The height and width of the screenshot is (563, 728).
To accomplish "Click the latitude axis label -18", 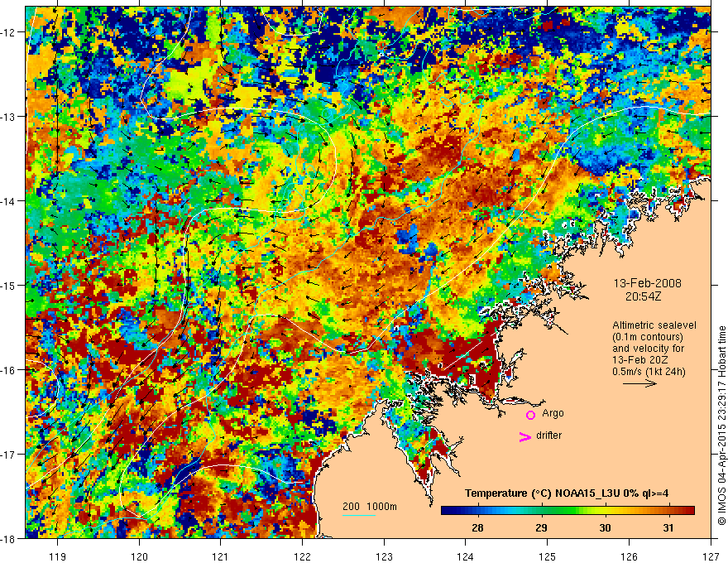I will 9,538.
